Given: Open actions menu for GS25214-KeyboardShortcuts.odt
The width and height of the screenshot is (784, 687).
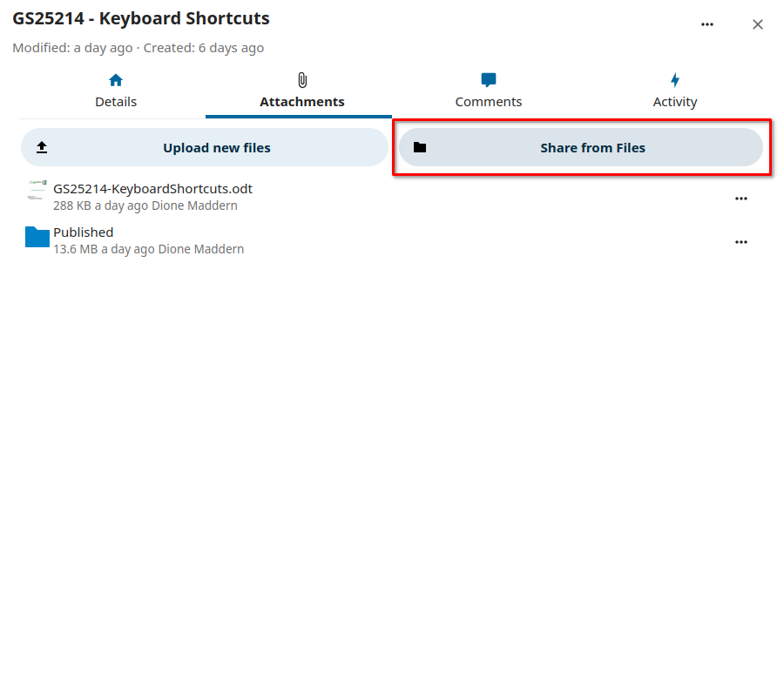Looking at the screenshot, I should click(741, 199).
